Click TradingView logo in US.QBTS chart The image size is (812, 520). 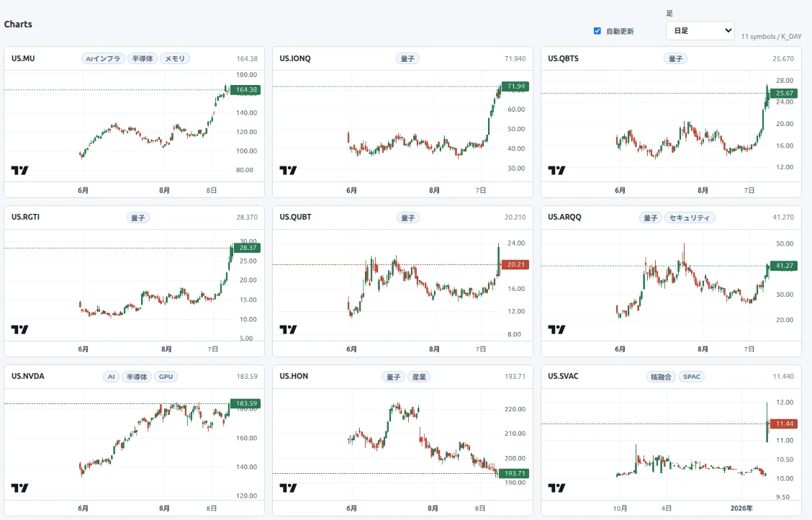556,171
